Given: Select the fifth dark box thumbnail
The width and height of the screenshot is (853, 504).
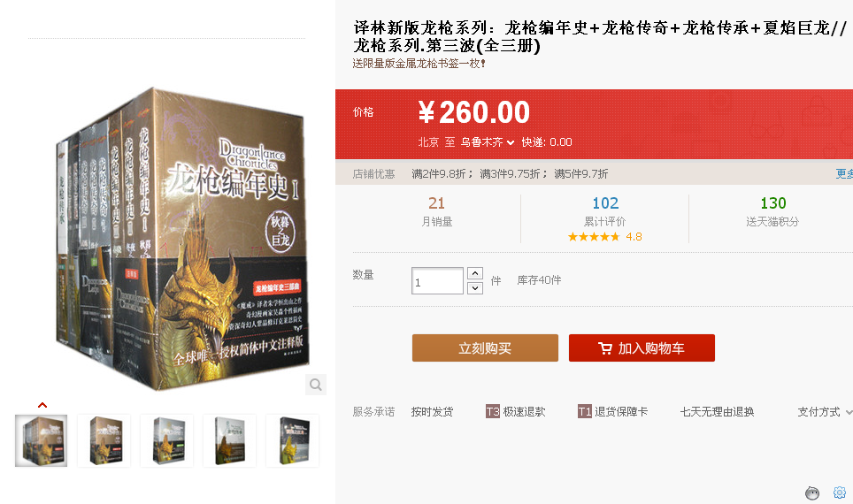Looking at the screenshot, I should 293,440.
